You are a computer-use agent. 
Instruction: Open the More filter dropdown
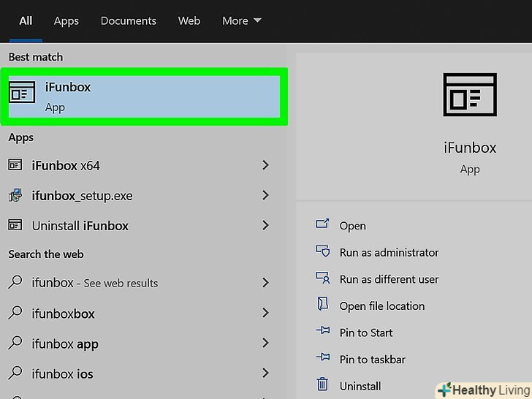pos(241,21)
